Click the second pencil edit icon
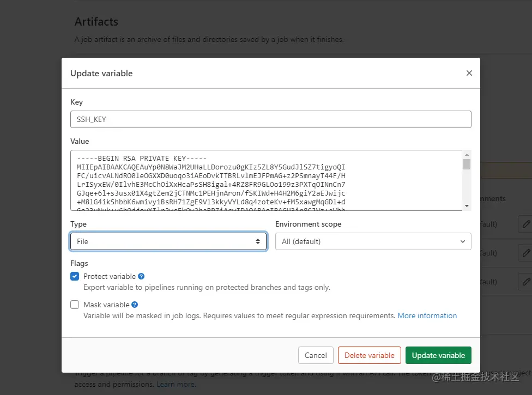This screenshot has width=532, height=395. coord(525,253)
